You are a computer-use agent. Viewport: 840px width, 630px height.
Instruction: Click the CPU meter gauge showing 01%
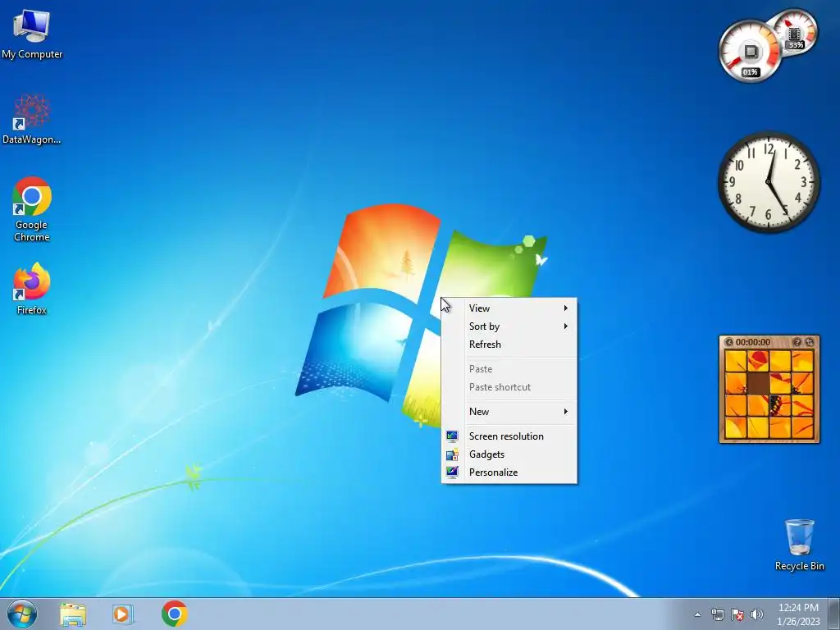(750, 52)
